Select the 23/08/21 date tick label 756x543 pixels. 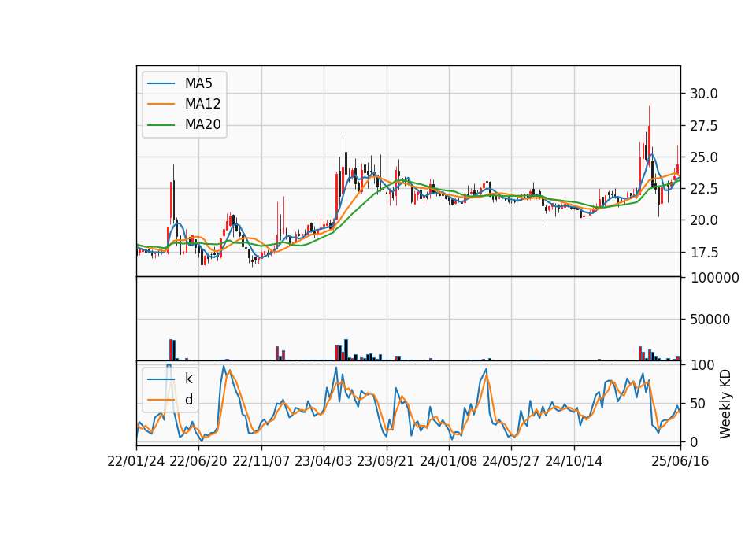point(386,462)
